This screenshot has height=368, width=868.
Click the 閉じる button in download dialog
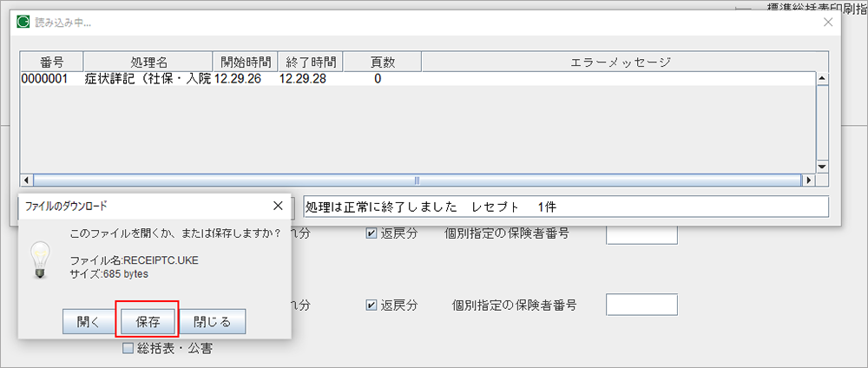[x=214, y=321]
